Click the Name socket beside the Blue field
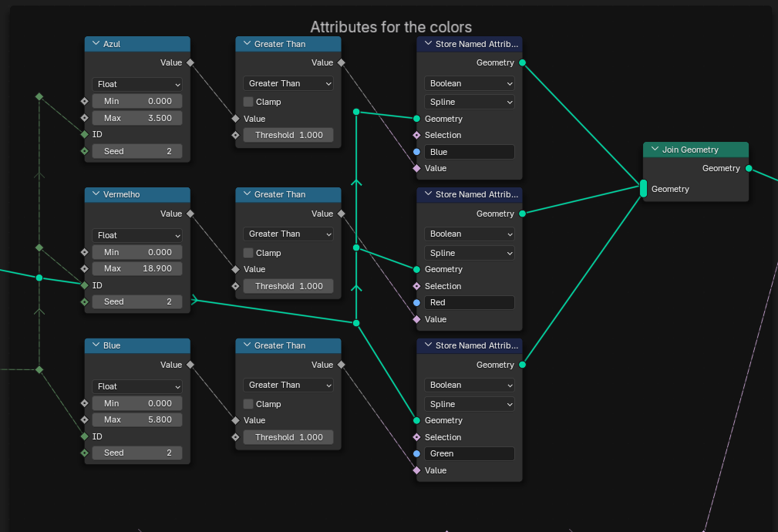The height and width of the screenshot is (532, 778). coord(417,152)
